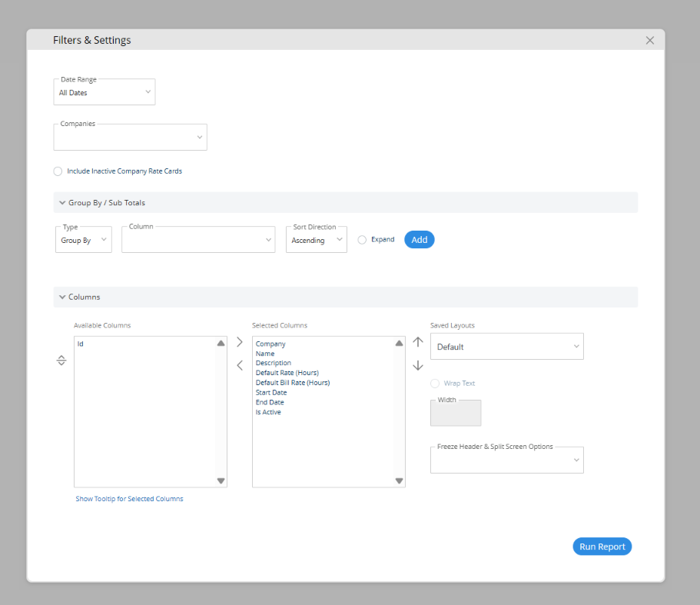Select Default Bill Rate (Hours) column
The width and height of the screenshot is (700, 605).
[x=293, y=383]
